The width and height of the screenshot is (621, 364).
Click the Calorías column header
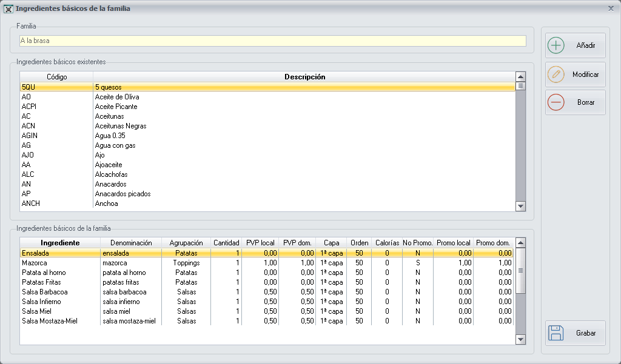(x=387, y=243)
